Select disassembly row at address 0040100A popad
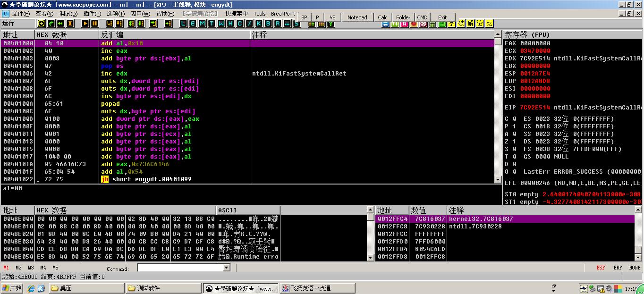 pyautogui.click(x=247, y=104)
